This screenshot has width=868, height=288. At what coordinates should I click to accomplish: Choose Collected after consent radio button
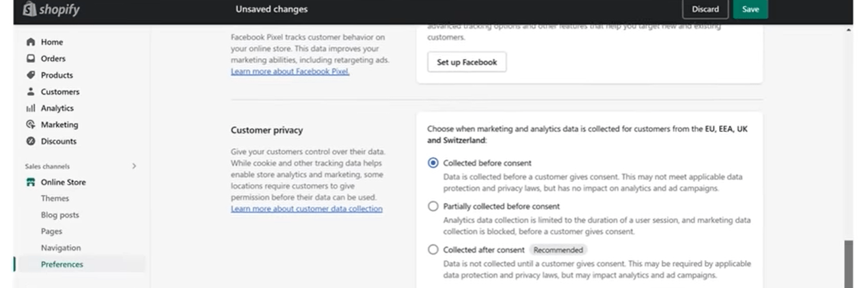pos(433,250)
